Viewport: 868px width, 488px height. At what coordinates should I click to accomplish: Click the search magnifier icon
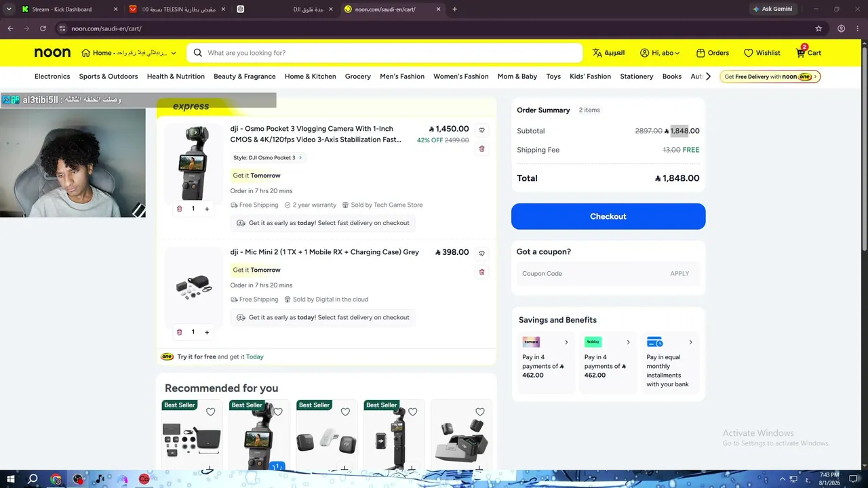pos(197,53)
